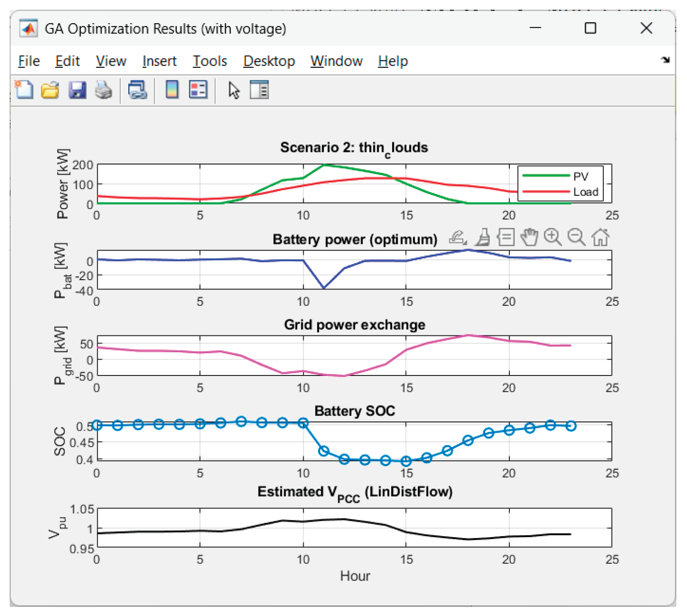Print the figure using the printer icon

click(103, 90)
